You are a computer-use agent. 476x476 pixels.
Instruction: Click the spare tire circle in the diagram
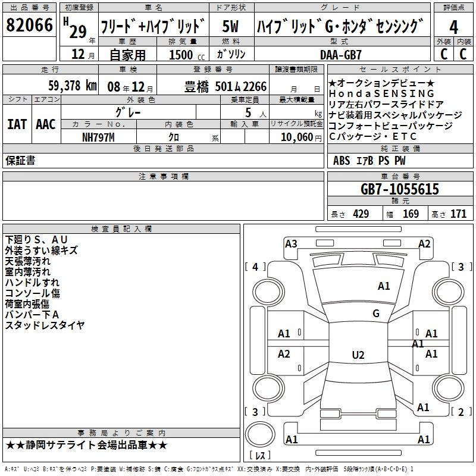pos(259,433)
